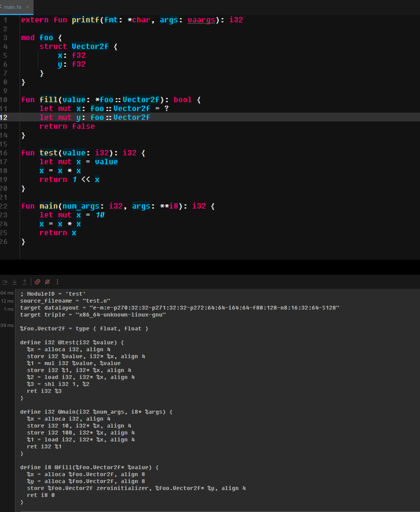Click the up-arrow icon in output toolbar
This screenshot has height=512, width=420.
24,282
